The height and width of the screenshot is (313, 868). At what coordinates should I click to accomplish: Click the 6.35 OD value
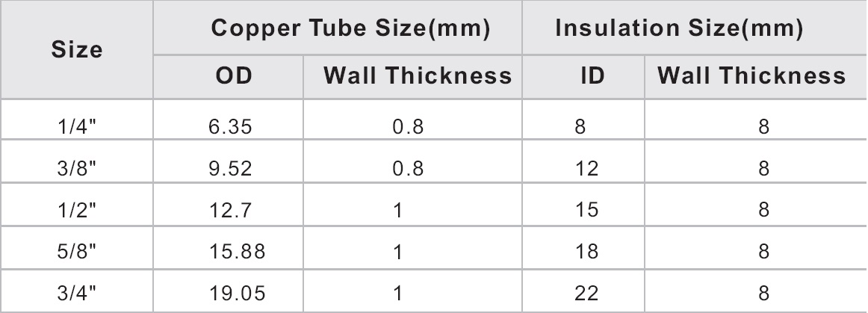point(230,127)
